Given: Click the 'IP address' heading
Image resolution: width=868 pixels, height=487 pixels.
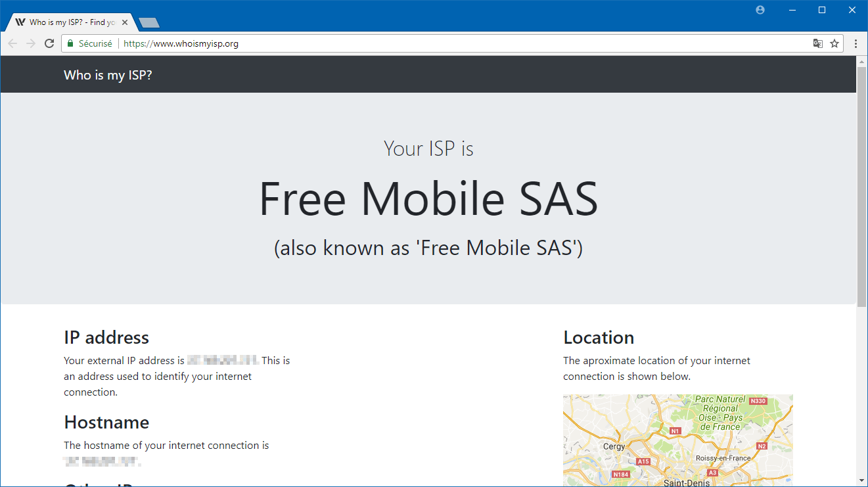Looking at the screenshot, I should [x=106, y=338].
